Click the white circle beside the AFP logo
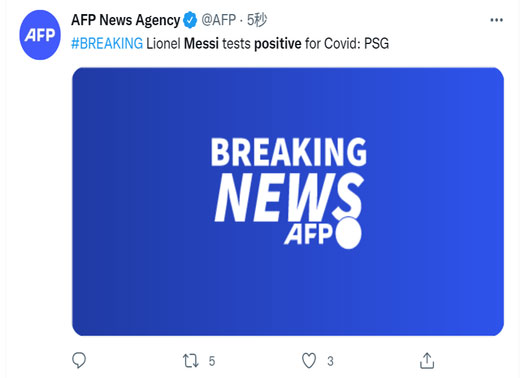 tap(349, 233)
